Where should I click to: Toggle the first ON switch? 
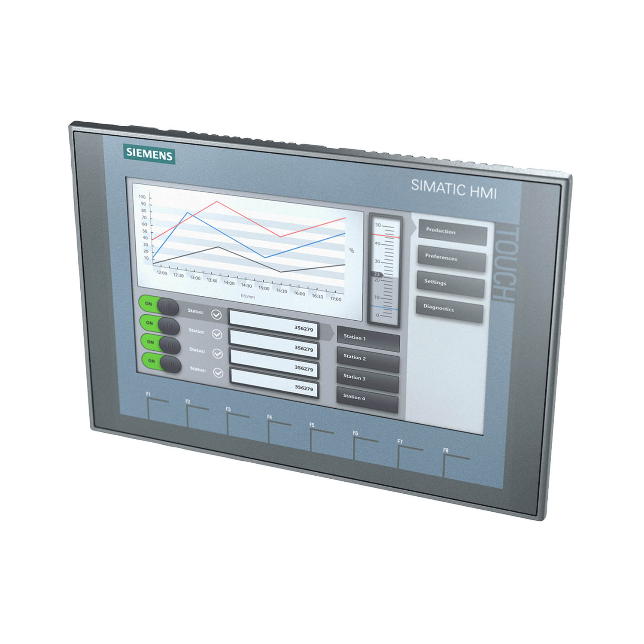(x=159, y=305)
